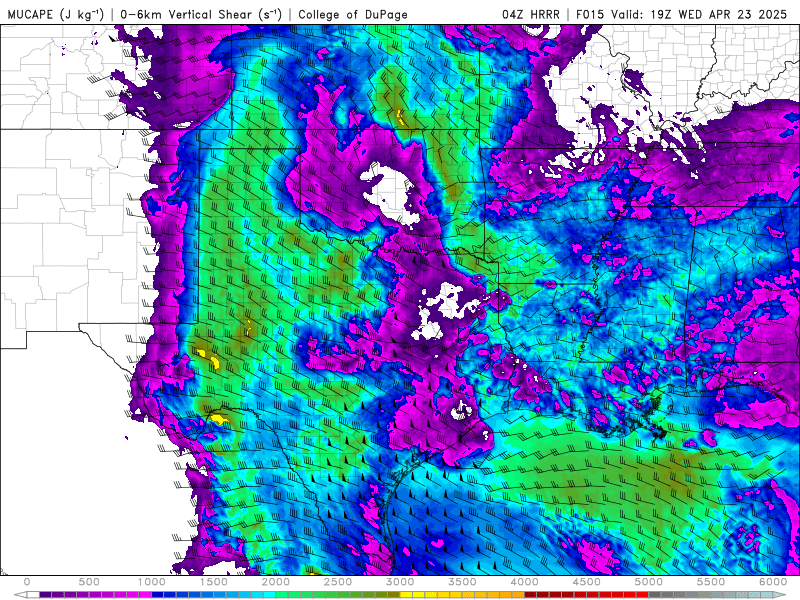Click the first dark gray swatch below 5000

(x=655, y=594)
